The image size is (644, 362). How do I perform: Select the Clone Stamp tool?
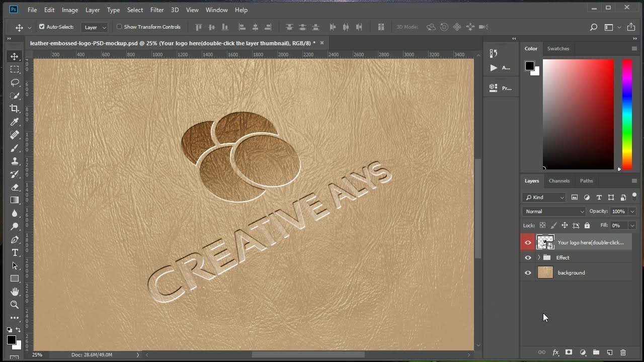pos(15,161)
